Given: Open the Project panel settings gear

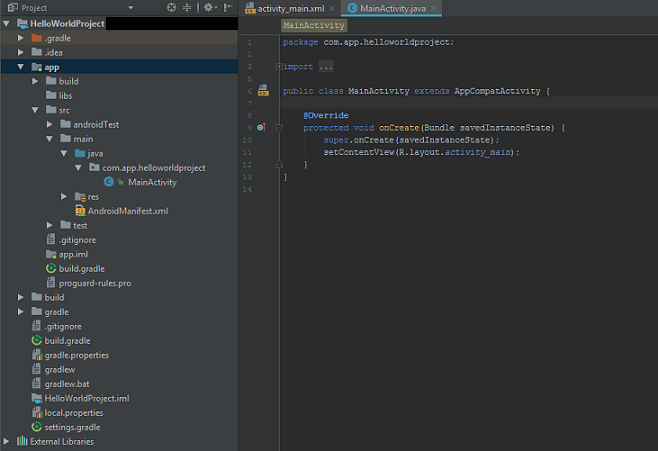Looking at the screenshot, I should [x=209, y=7].
